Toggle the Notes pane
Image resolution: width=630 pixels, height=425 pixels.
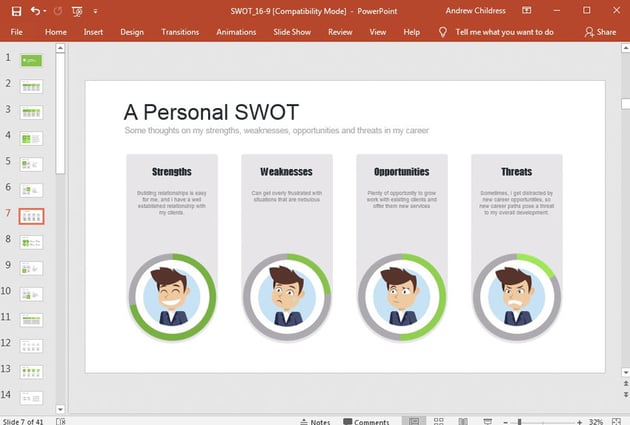[313, 422]
